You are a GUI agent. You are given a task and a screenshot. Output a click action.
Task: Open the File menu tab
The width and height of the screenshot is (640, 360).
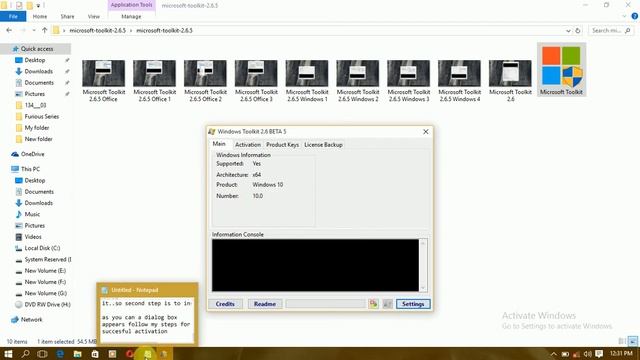13,16
